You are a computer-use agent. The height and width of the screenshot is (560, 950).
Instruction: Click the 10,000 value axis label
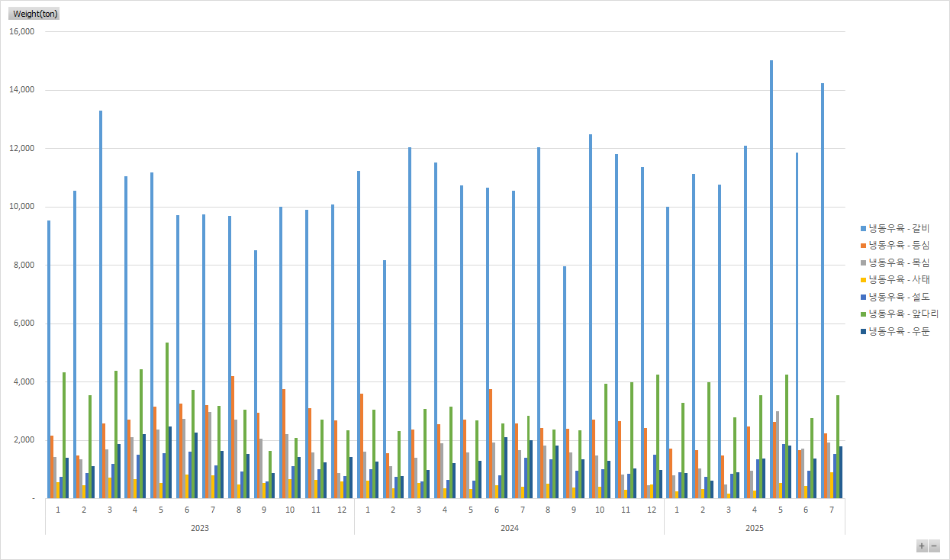pyautogui.click(x=22, y=207)
